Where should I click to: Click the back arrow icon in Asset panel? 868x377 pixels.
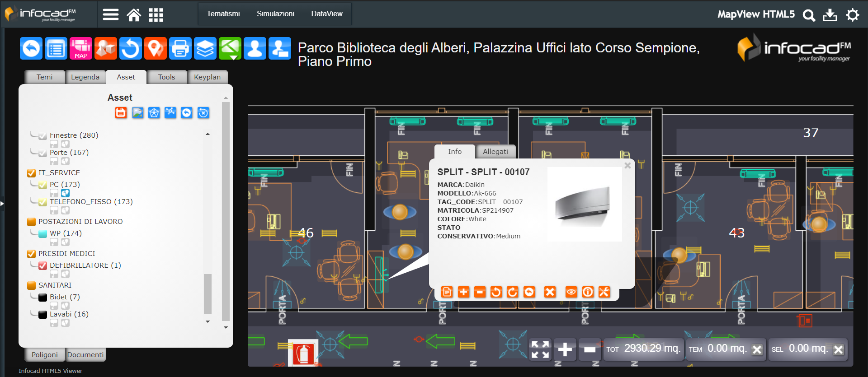point(186,112)
